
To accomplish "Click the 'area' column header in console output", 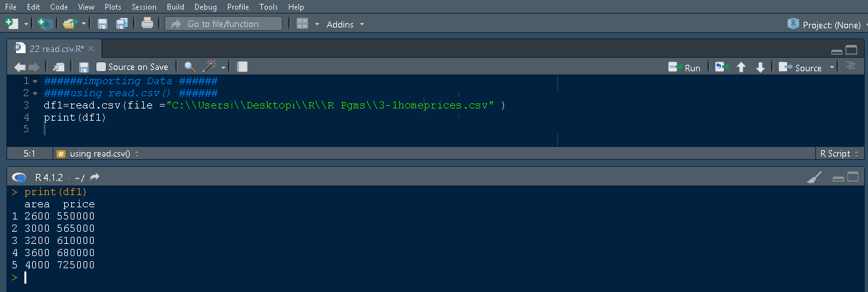I will 37,204.
